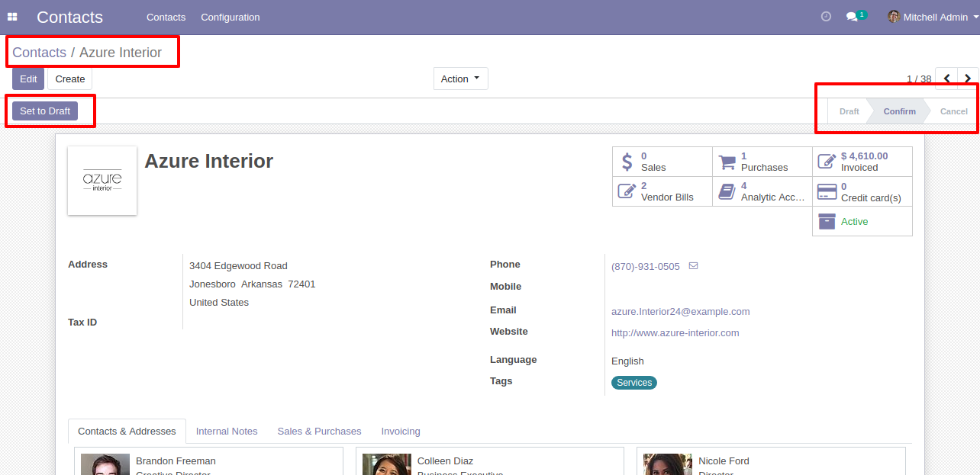Select Confirm status stage
This screenshot has height=475, width=980.
coord(899,111)
